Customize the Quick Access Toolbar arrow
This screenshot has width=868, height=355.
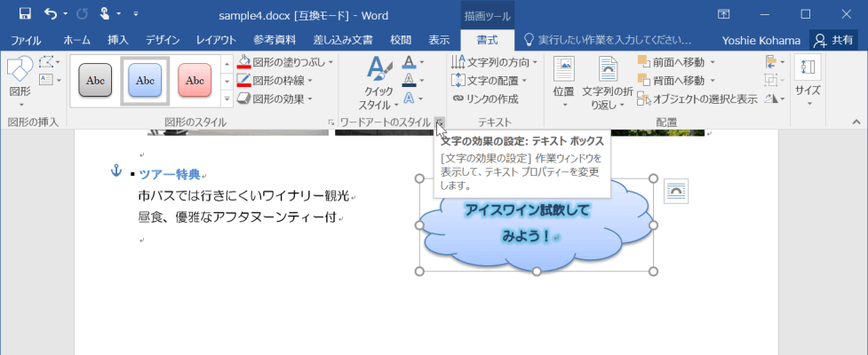(136, 14)
